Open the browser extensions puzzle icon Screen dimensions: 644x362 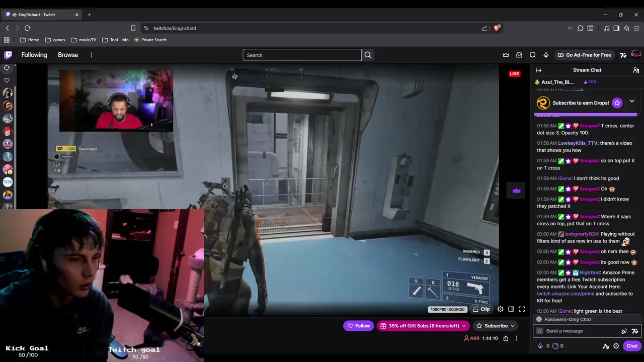580,28
